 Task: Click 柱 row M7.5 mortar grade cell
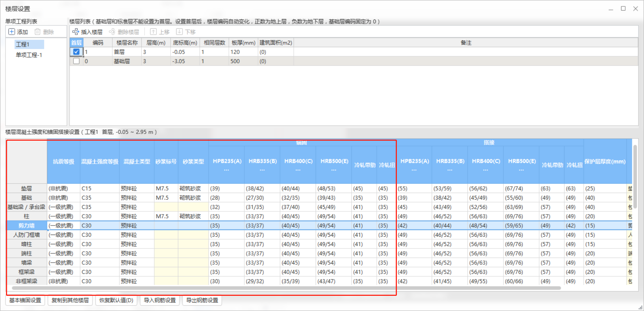tap(166, 216)
